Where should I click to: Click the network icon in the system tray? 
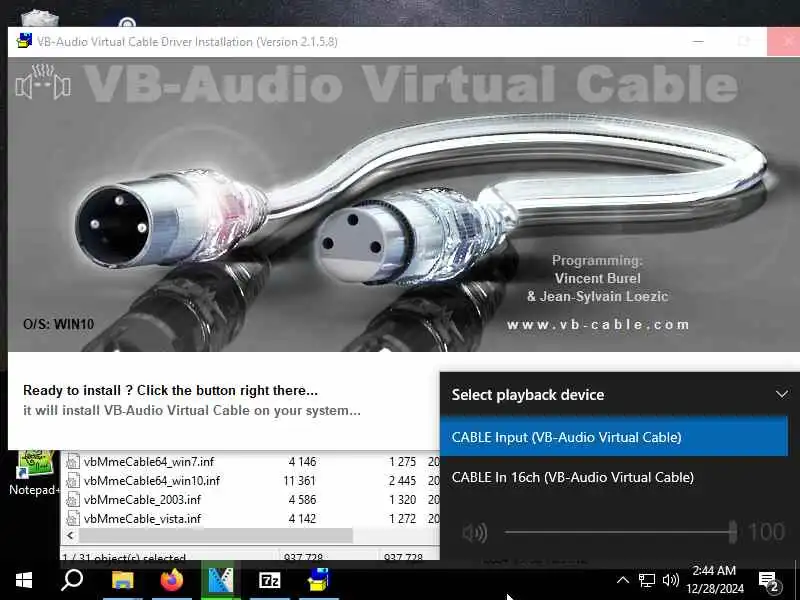click(646, 580)
